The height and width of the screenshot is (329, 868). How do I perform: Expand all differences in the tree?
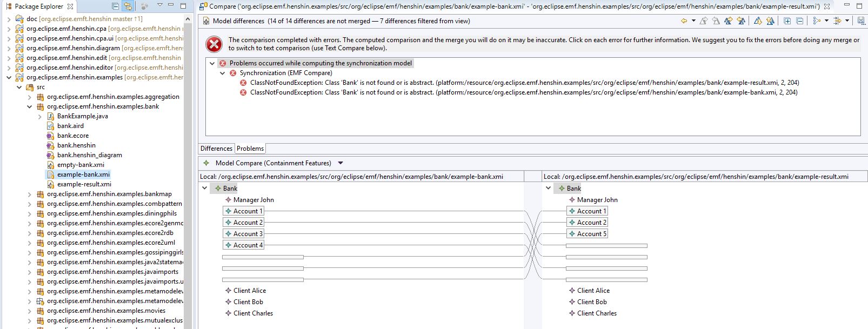(x=787, y=21)
